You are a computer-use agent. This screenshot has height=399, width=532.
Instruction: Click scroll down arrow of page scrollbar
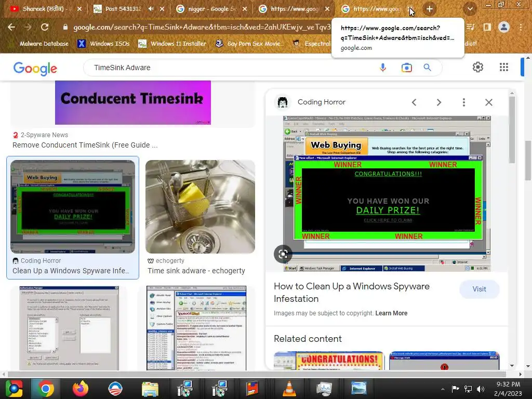pos(528,367)
